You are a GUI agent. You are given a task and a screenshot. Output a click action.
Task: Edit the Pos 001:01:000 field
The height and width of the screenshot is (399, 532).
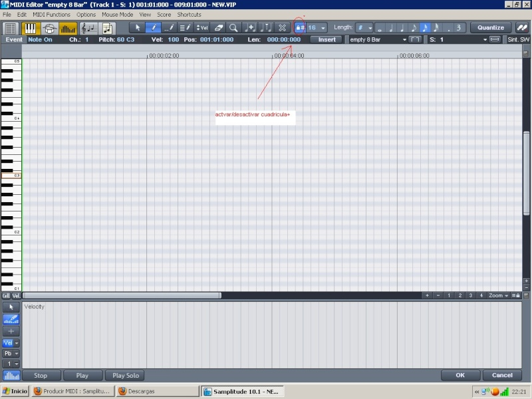click(217, 40)
